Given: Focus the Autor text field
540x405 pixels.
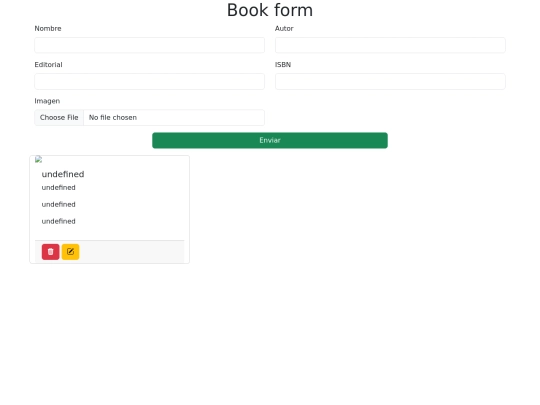Looking at the screenshot, I should tap(390, 45).
